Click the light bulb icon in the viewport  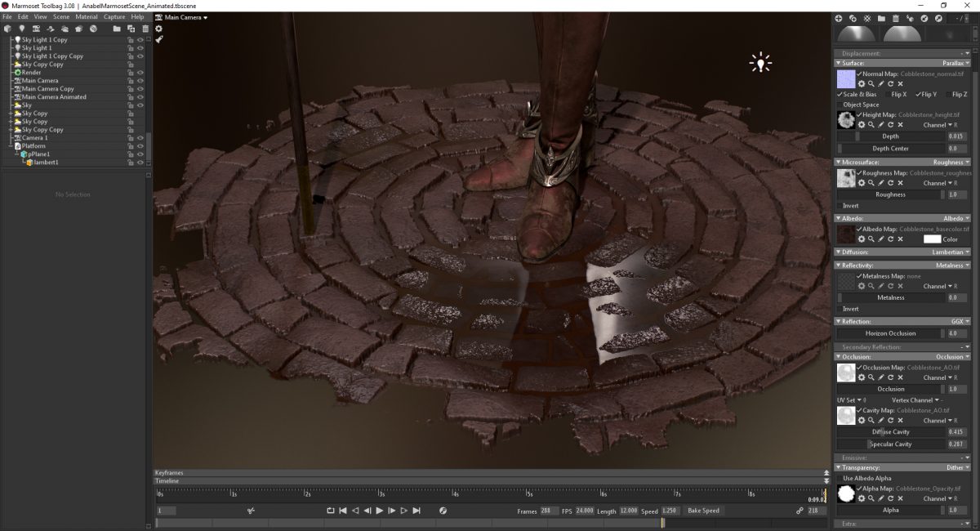[x=761, y=62]
